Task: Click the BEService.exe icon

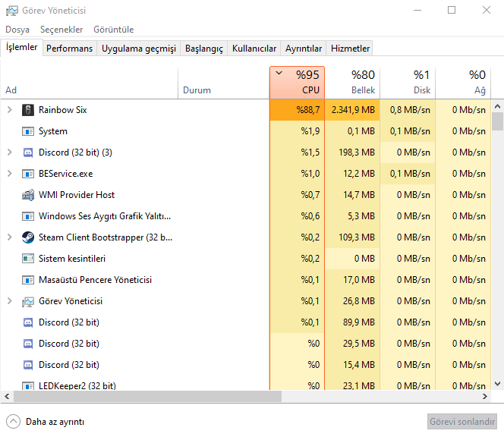Action: [28, 174]
